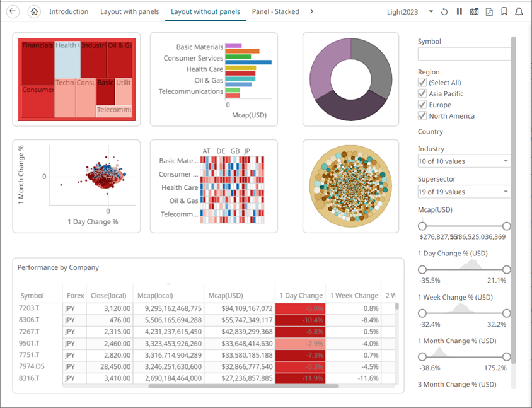Click into the Symbol filter input field
The width and height of the screenshot is (532, 408).
pyautogui.click(x=464, y=54)
